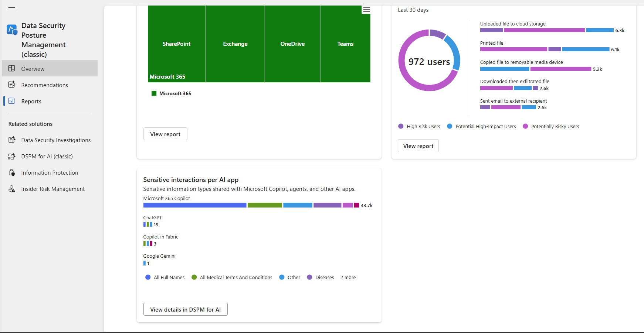Open Reports via its sidebar icon

[12, 101]
